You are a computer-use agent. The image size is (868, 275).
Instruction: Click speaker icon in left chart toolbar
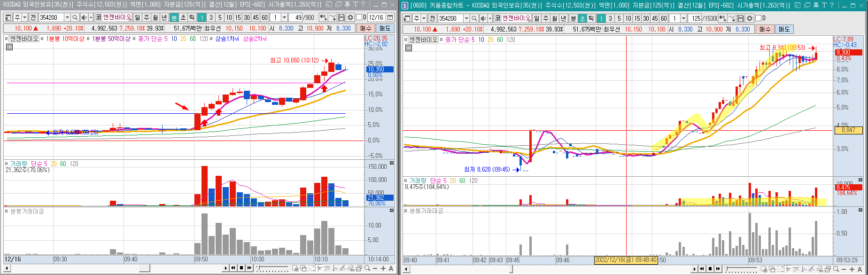[x=84, y=17]
